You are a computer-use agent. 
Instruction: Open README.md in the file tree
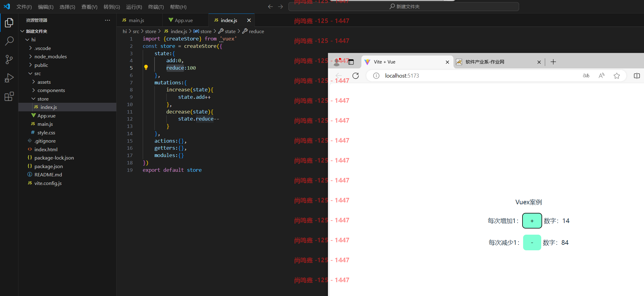67,175
